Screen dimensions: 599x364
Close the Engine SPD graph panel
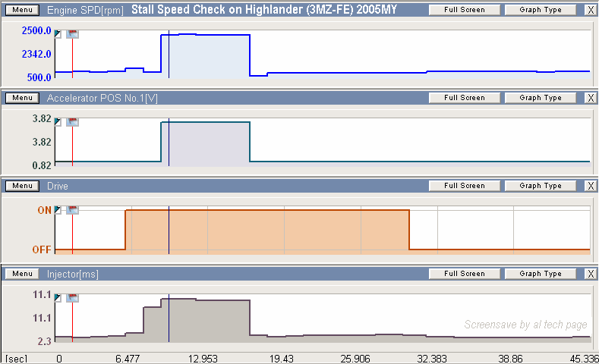591,11
